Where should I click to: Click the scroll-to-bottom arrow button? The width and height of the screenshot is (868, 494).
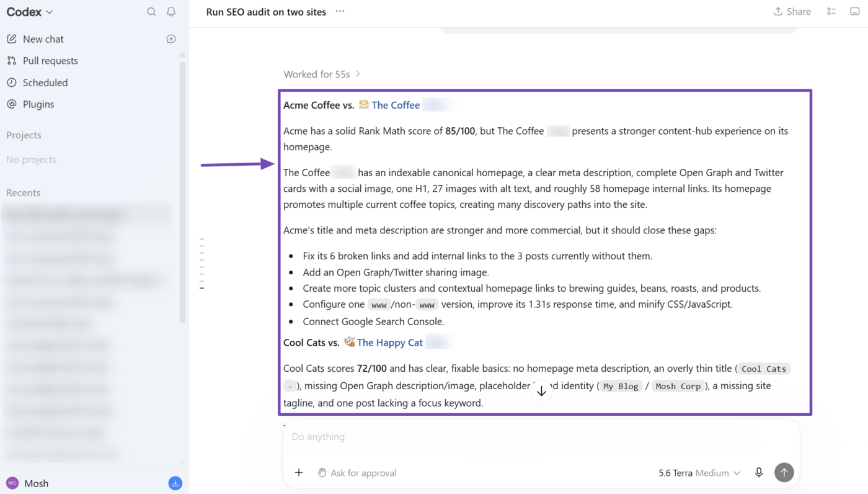pos(541,392)
